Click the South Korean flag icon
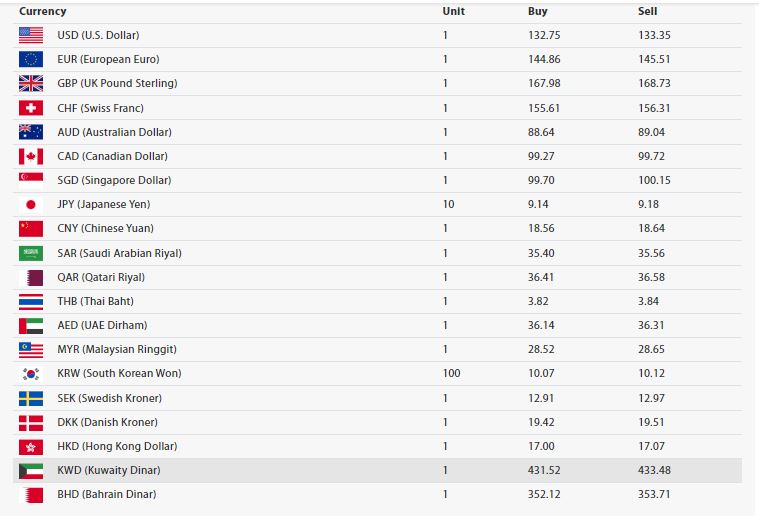This screenshot has width=759, height=516. click(x=30, y=373)
